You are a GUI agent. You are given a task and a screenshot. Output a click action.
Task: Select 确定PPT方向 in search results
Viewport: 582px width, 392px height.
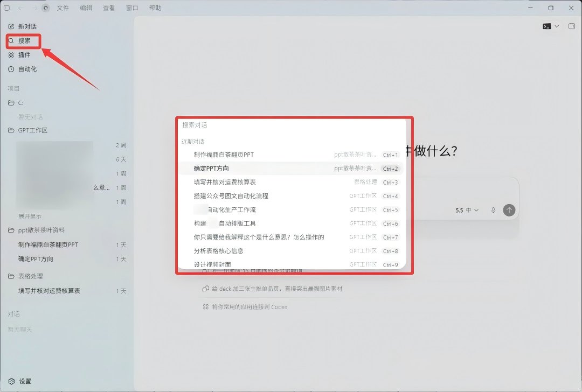(290, 169)
